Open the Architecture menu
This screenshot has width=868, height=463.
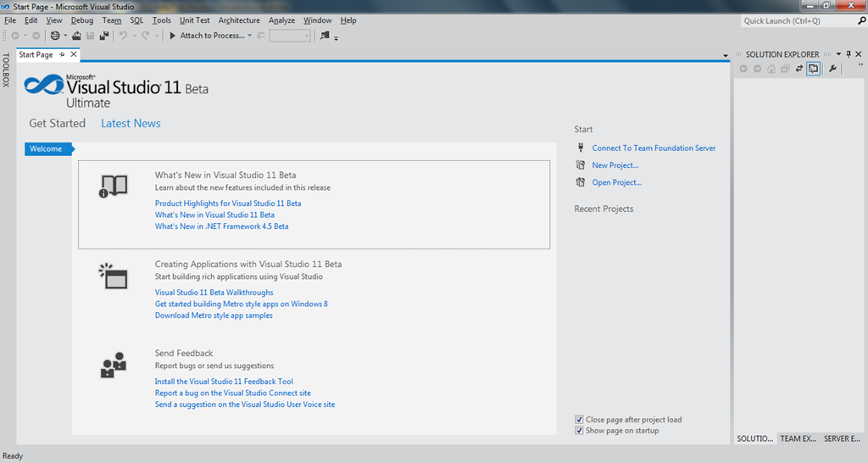tap(239, 20)
